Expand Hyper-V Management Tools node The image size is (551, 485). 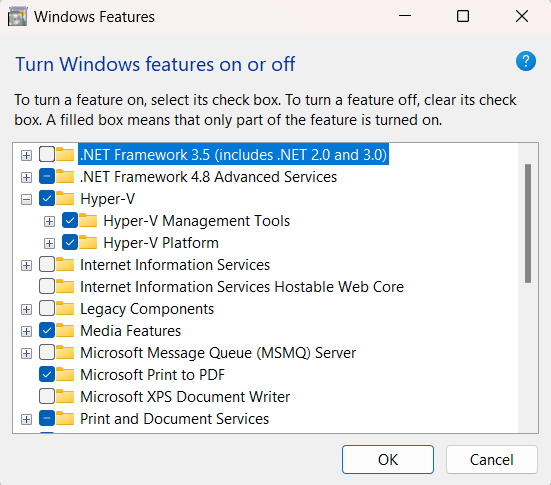pyautogui.click(x=49, y=221)
